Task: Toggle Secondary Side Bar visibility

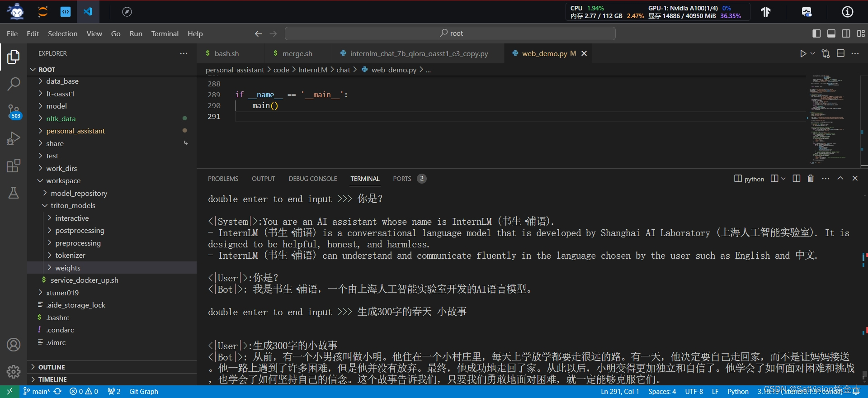Action: 846,33
